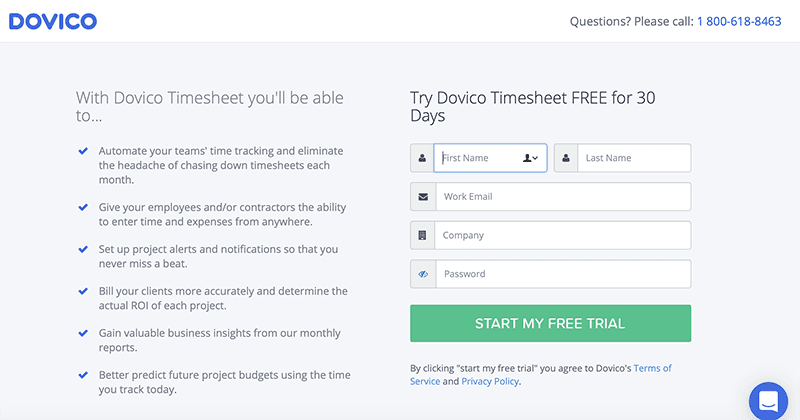Click the Dovico logo
This screenshot has height=420, width=800.
point(53,21)
